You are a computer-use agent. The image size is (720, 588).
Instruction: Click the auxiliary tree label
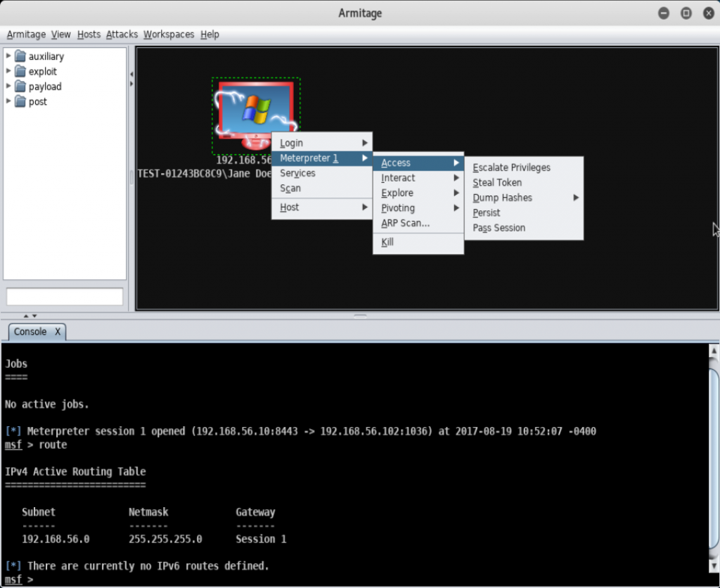[46, 56]
